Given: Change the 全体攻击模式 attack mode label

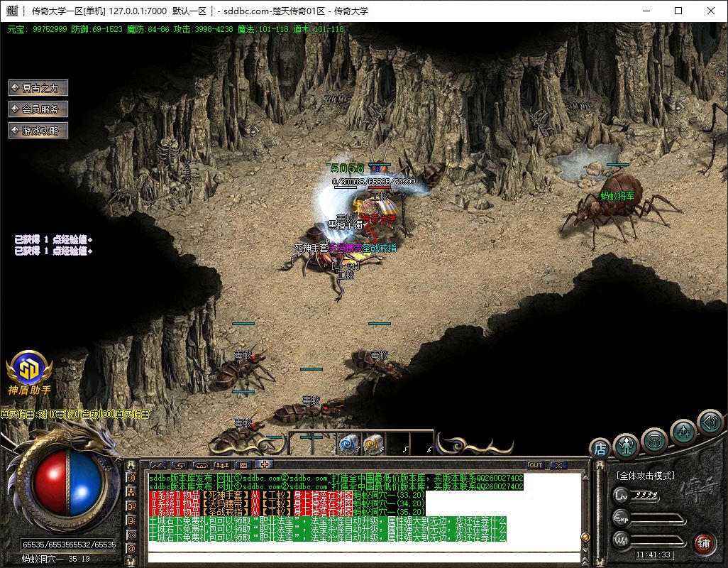Looking at the screenshot, I should pos(646,476).
